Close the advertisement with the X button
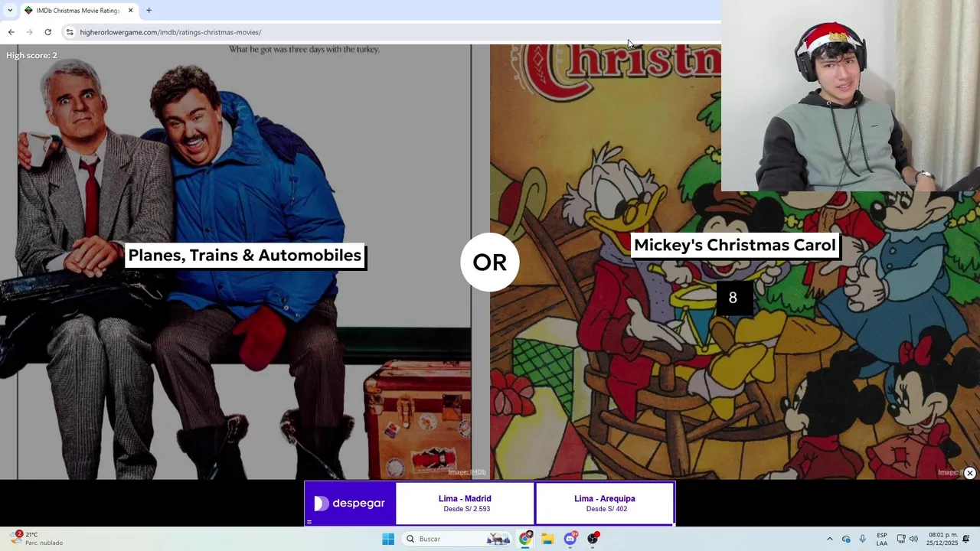The height and width of the screenshot is (551, 980). point(969,473)
